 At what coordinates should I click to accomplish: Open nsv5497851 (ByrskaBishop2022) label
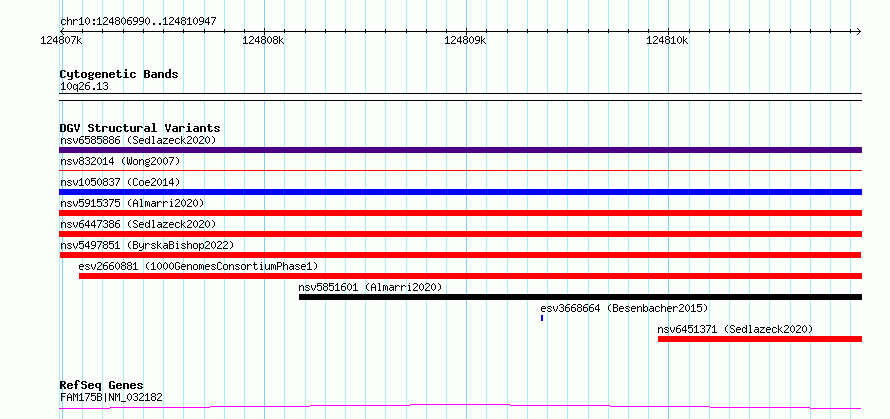(x=147, y=245)
